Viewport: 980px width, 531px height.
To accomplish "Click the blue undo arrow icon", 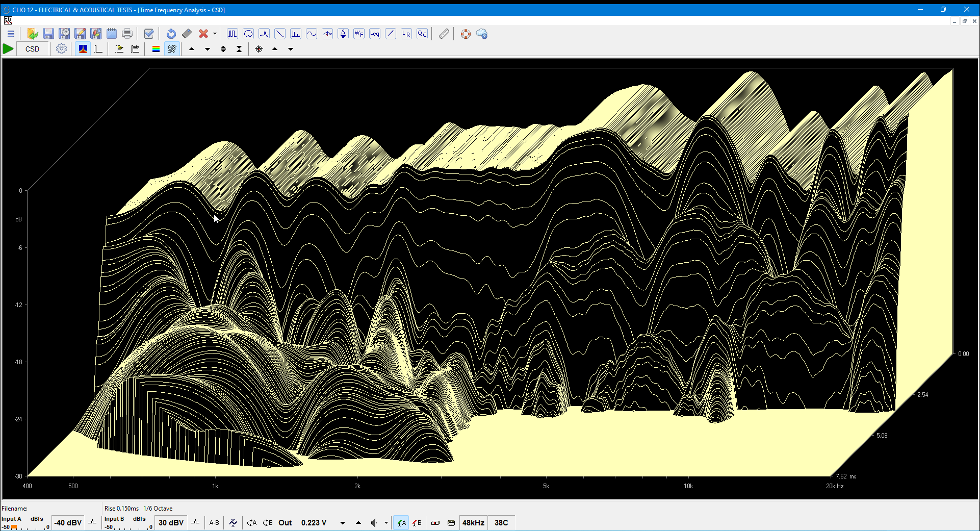I will [x=171, y=34].
